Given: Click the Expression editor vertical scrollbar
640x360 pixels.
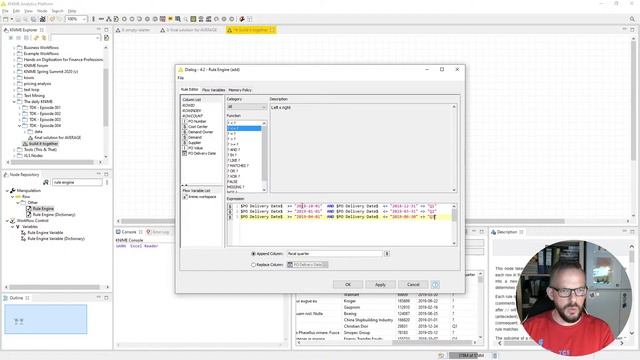Looking at the screenshot, I should (454, 224).
